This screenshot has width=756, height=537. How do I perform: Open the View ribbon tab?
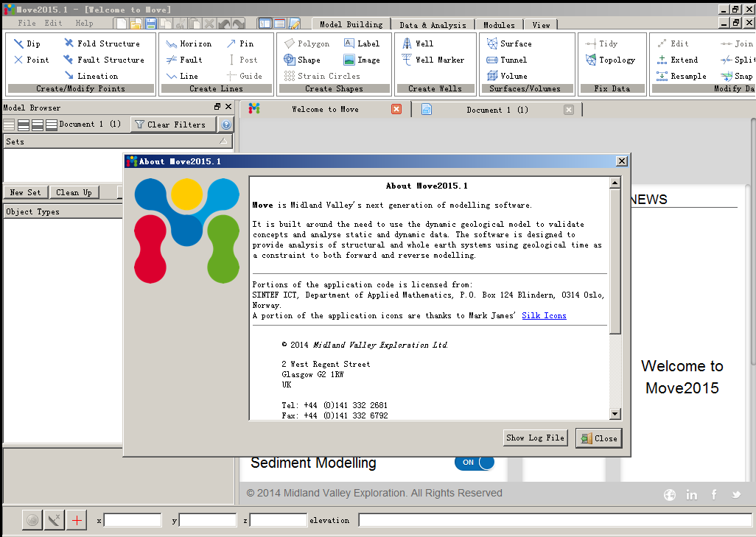pyautogui.click(x=541, y=25)
